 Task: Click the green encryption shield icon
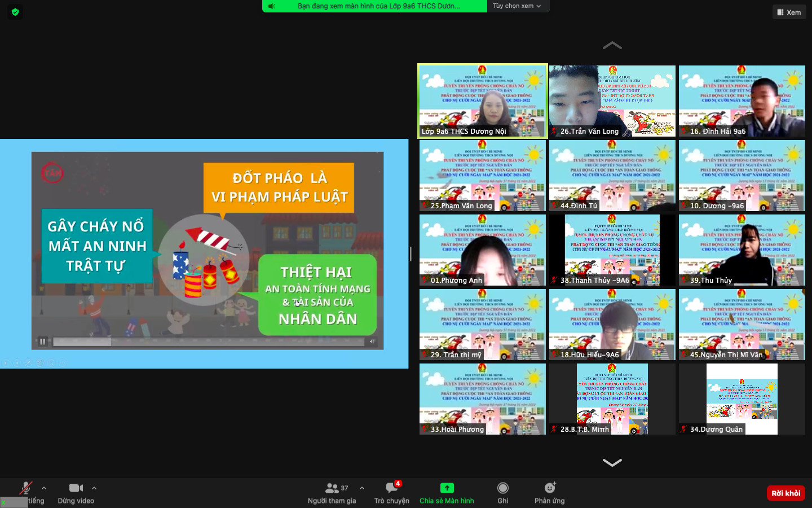[15, 12]
